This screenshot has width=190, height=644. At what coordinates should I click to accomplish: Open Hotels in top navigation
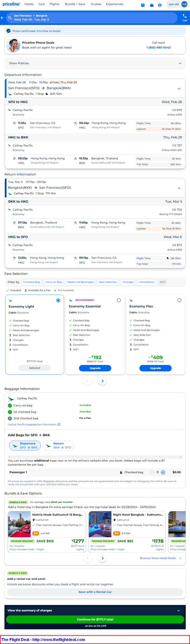[x=29, y=4]
